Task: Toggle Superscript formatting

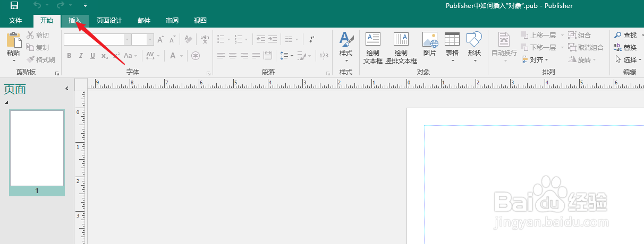Action: point(116,56)
